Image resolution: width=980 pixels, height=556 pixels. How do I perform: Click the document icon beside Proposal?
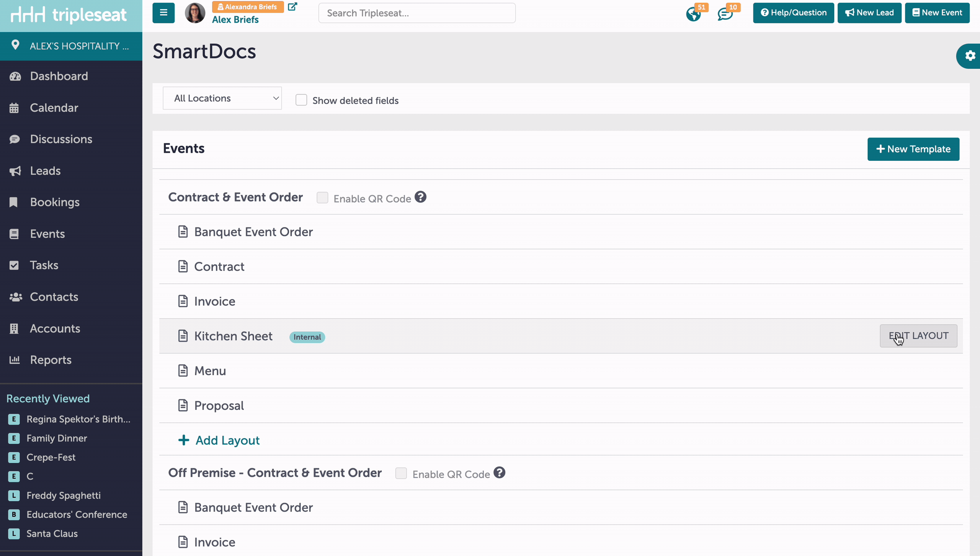tap(183, 405)
